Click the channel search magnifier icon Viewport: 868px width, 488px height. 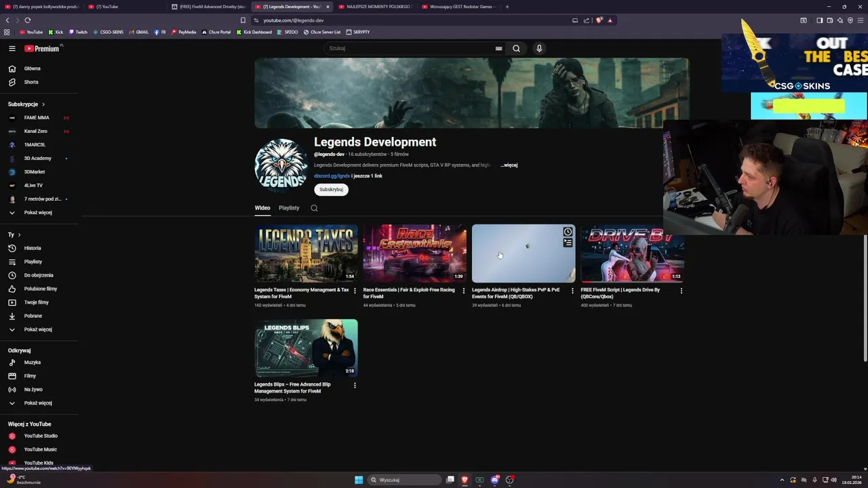point(314,208)
